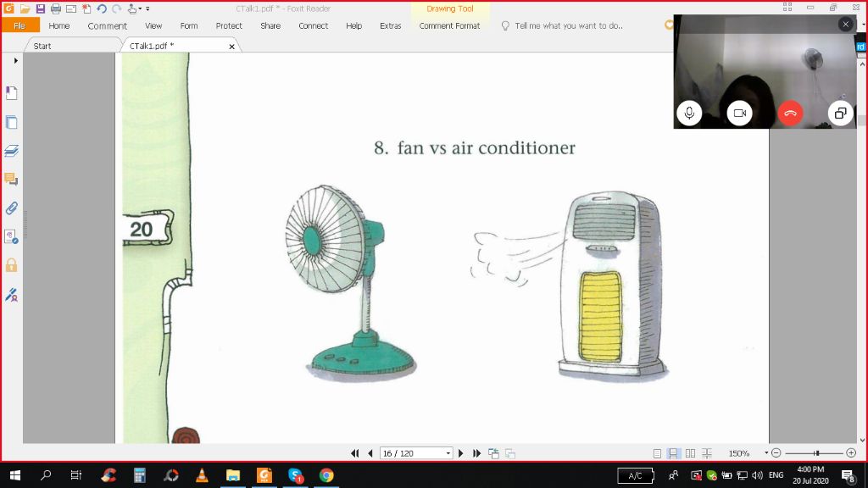The image size is (868, 488).
Task: Expand the left navigation panel arrow
Action: pyautogui.click(x=15, y=60)
